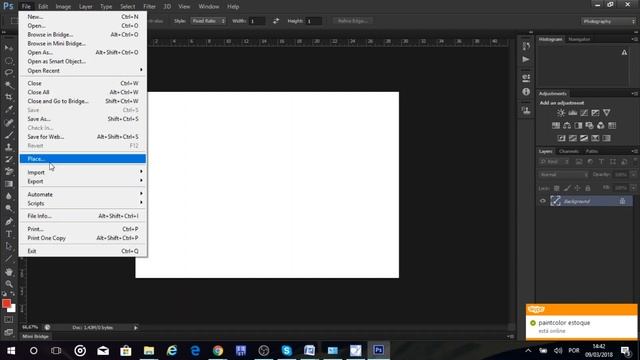This screenshot has width=640, height=360.
Task: Add a Curves adjustment
Action: [x=584, y=113]
